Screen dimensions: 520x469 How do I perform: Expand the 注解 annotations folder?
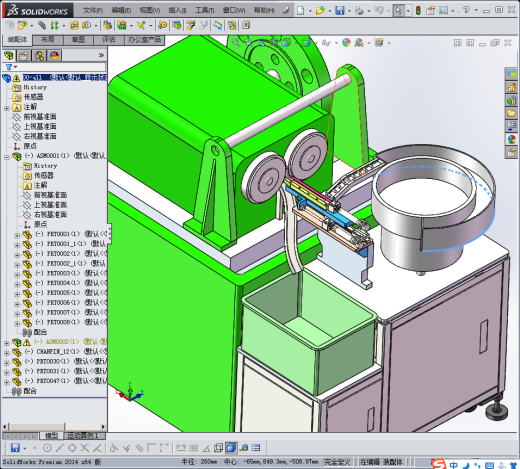click(7, 108)
